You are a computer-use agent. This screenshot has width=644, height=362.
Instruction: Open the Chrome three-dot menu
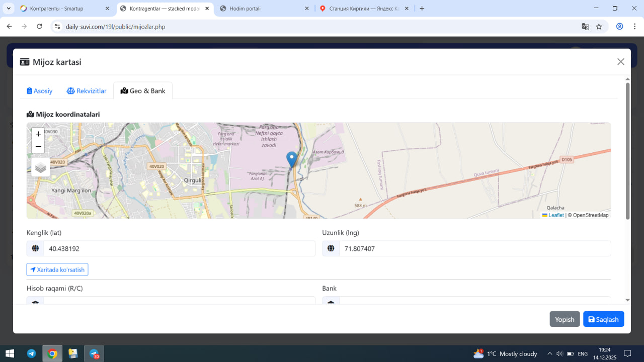633,27
